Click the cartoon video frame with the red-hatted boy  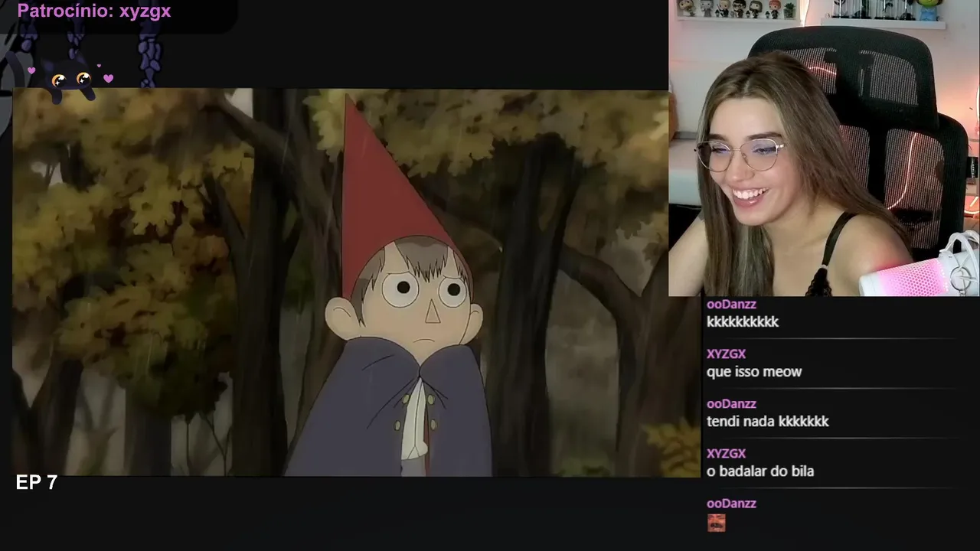(357, 282)
